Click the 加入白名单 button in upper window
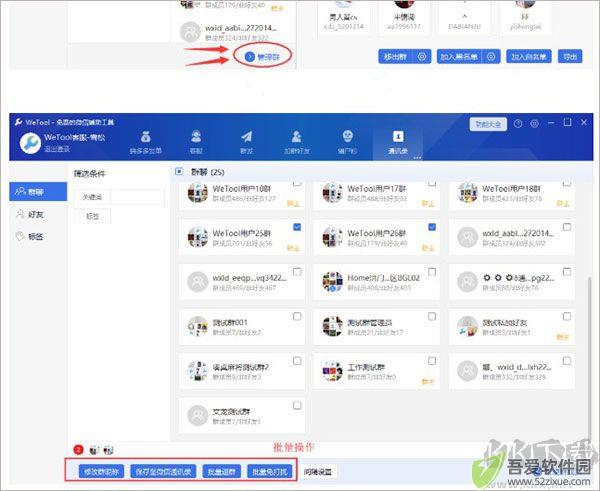Viewport: 600px width, 491px height. click(529, 57)
